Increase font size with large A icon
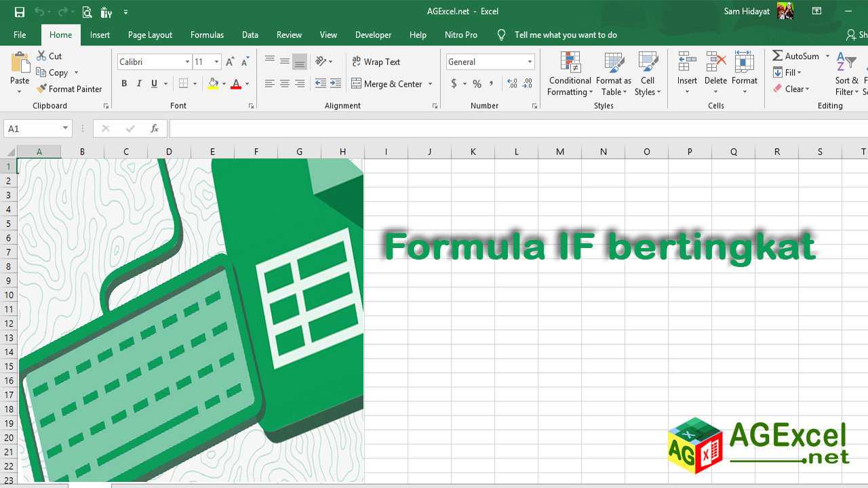The height and width of the screenshot is (488, 868). [x=230, y=62]
